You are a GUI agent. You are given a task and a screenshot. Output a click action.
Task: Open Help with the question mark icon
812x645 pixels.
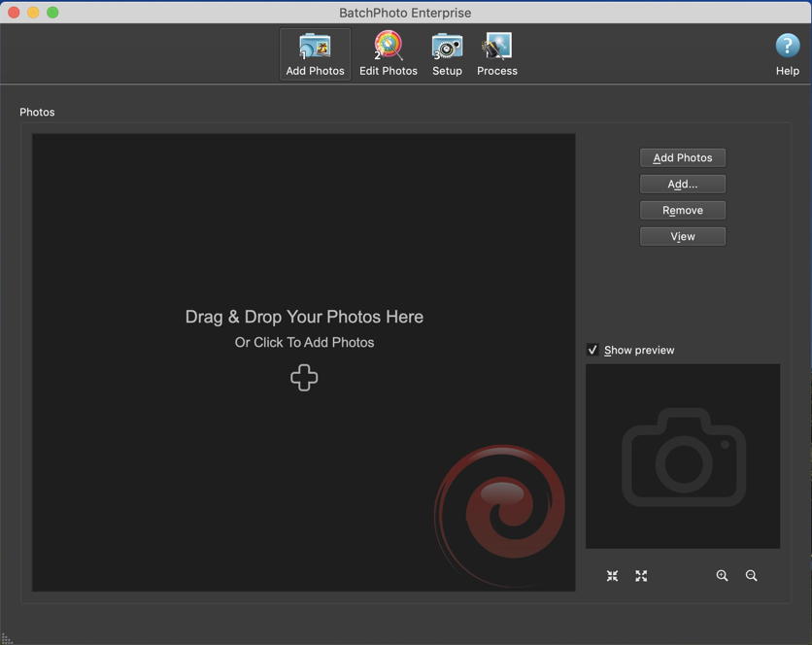point(787,54)
